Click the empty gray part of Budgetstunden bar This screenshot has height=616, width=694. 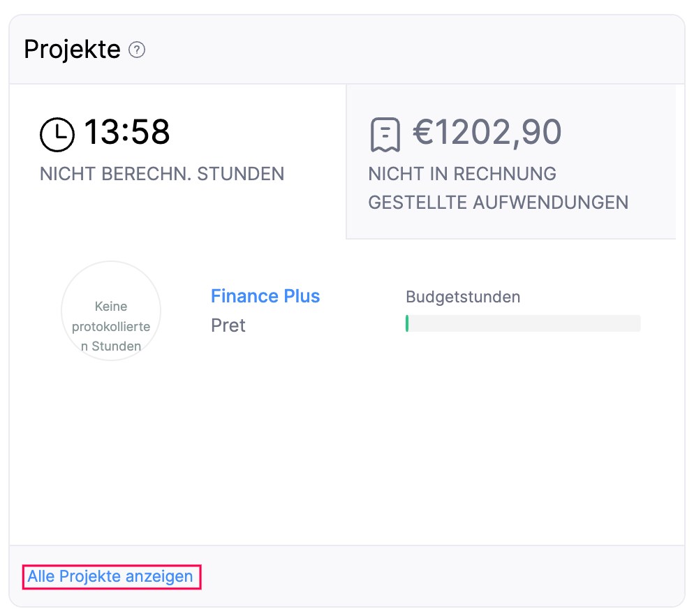(524, 323)
